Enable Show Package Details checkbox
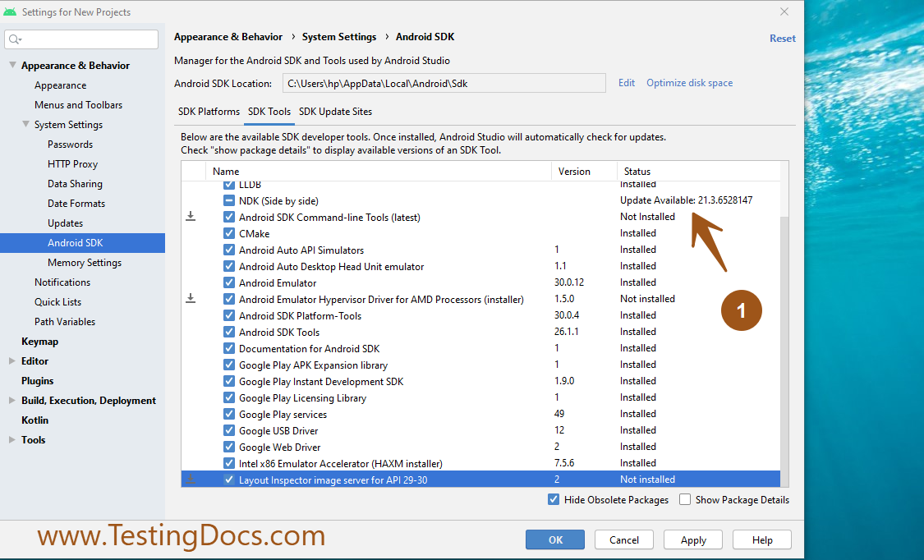The width and height of the screenshot is (924, 560). 685,499
